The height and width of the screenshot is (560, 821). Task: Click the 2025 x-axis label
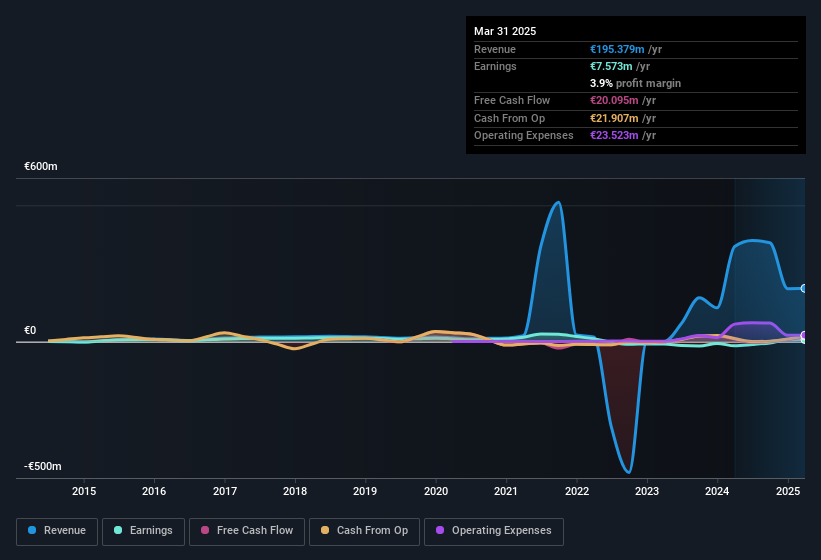coord(787,491)
